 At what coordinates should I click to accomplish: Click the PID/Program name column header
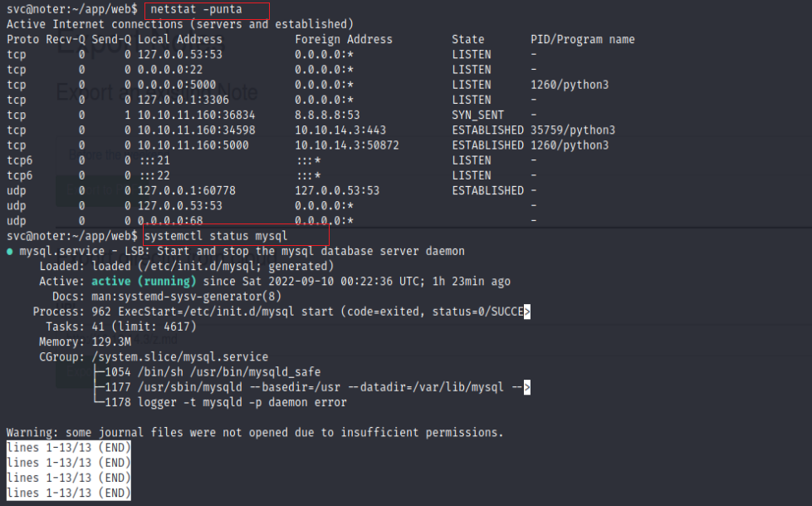pyautogui.click(x=582, y=39)
